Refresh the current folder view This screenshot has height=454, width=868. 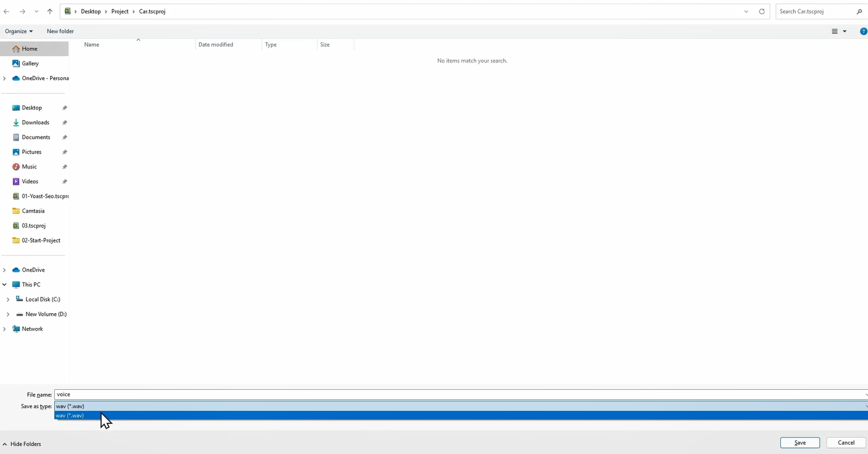point(762,11)
